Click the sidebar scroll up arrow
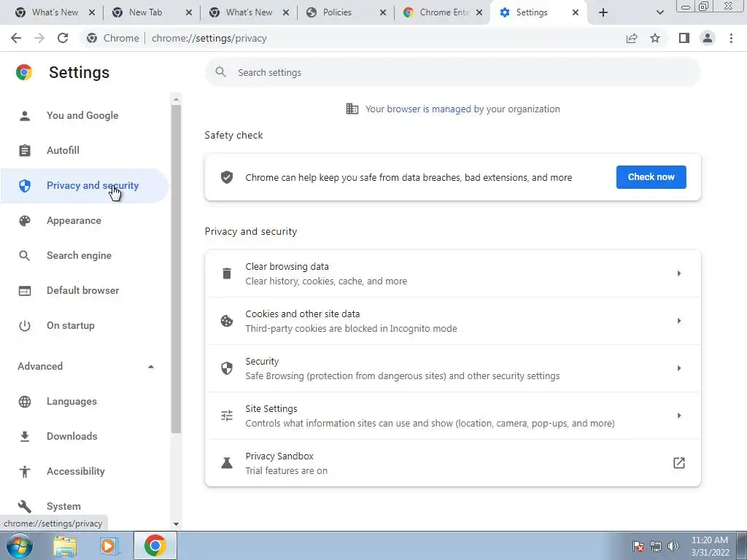Viewport: 747px width, 560px height. tap(176, 99)
